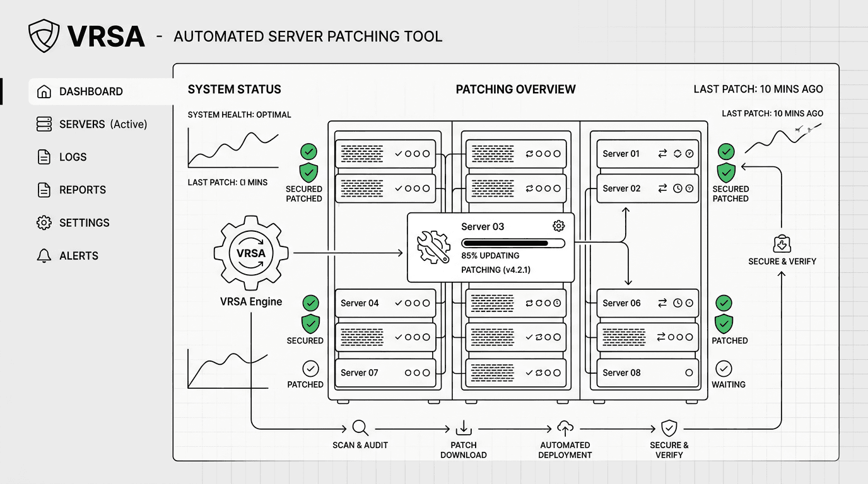Viewport: 868px width, 484px height.
Task: Click the VRSA Engine gear icon
Action: coord(250,253)
